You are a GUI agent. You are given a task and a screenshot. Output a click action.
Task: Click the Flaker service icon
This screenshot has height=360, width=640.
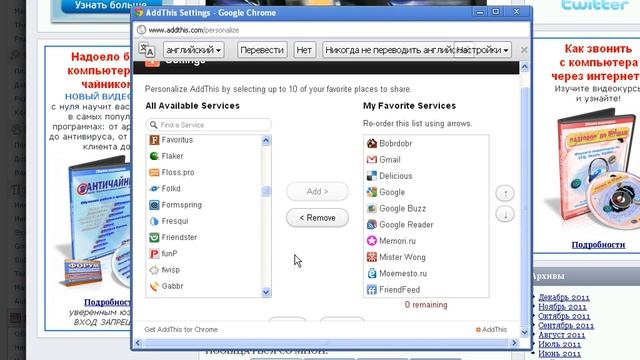(154, 156)
